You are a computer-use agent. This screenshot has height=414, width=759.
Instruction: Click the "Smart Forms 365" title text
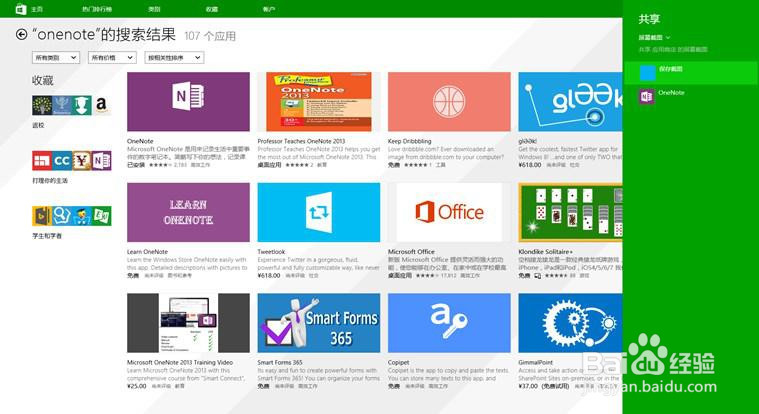pos(280,362)
